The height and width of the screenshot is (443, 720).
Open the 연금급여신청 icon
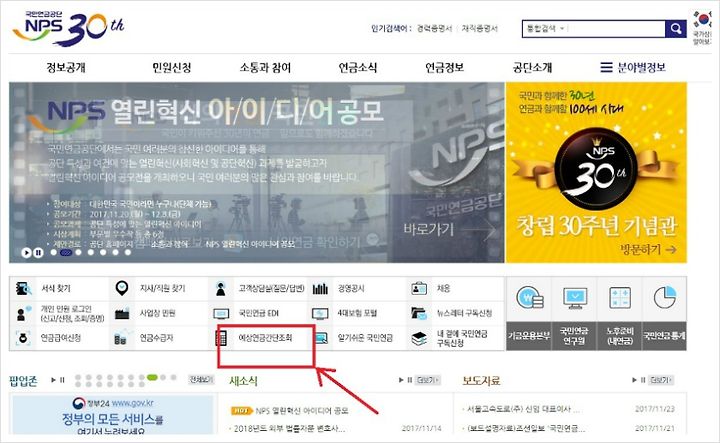[x=23, y=338]
